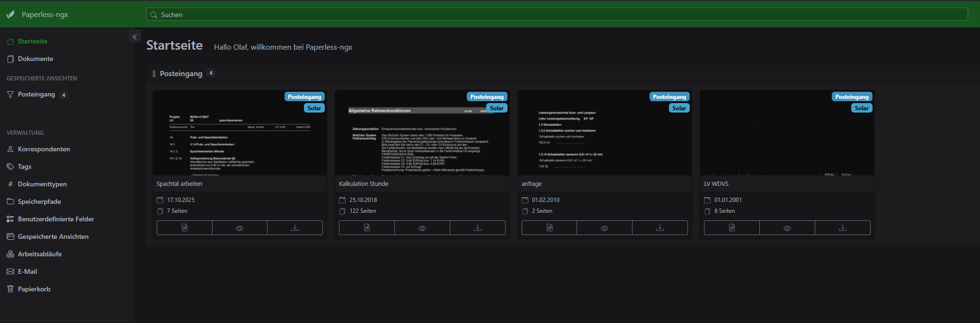Image resolution: width=980 pixels, height=323 pixels.
Task: Preview the LV WDVS document with eye icon
Action: pos(787,228)
